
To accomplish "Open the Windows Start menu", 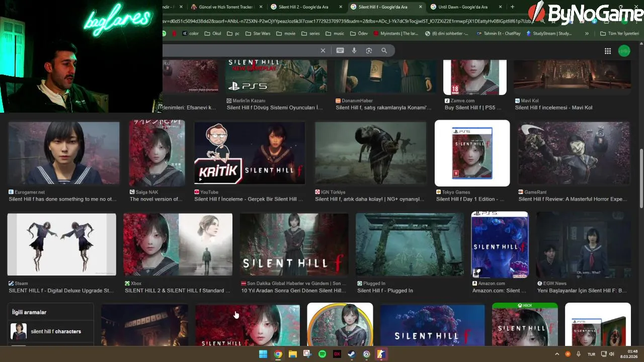I will 263,354.
